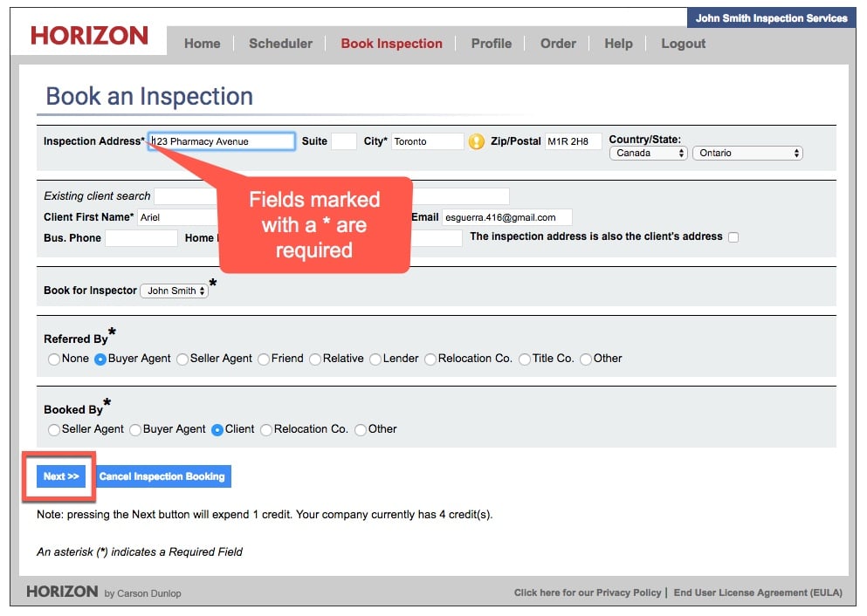The height and width of the screenshot is (616, 867).
Task: Click the Existing client search field
Action: [188, 196]
